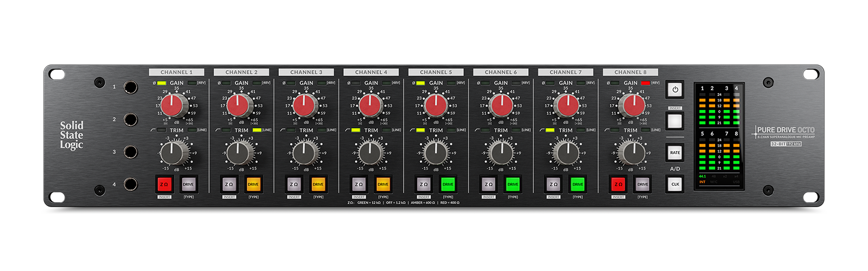Click Channel 2 lit LINE LED

pos(257,130)
